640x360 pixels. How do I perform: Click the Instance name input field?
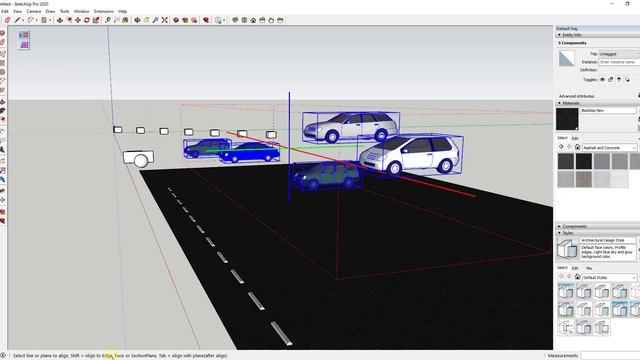point(619,62)
